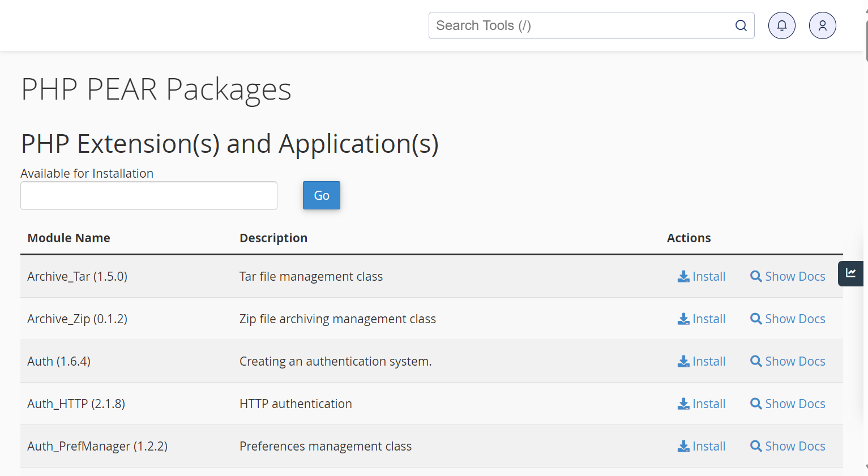The height and width of the screenshot is (476, 868).
Task: Click the search magnifier in Search Tools
Action: pos(741,25)
